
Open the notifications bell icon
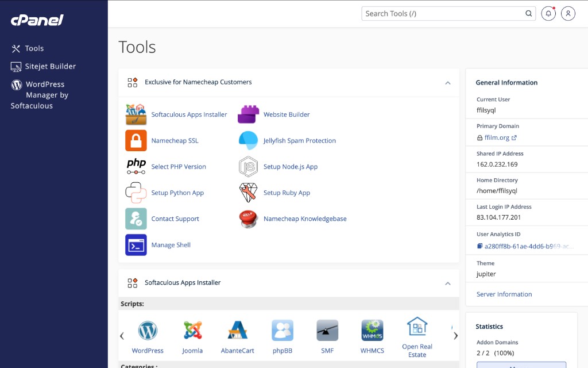[x=548, y=14]
